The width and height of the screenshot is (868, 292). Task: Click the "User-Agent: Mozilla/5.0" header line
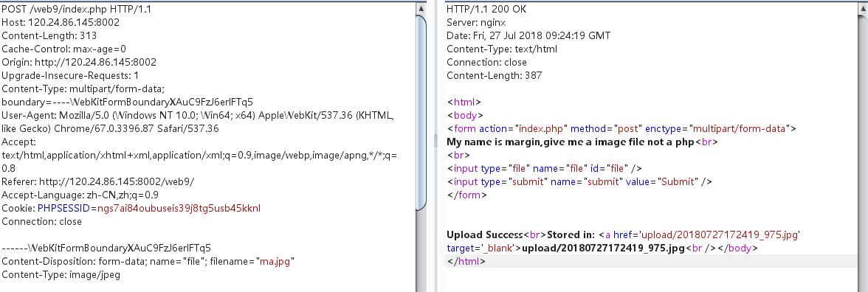tap(198, 116)
